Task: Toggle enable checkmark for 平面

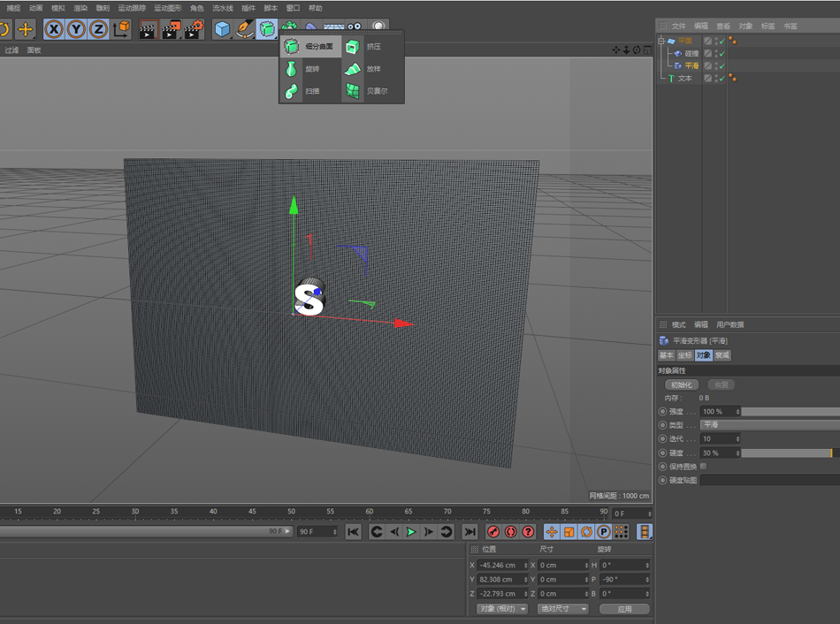Action: (722, 42)
